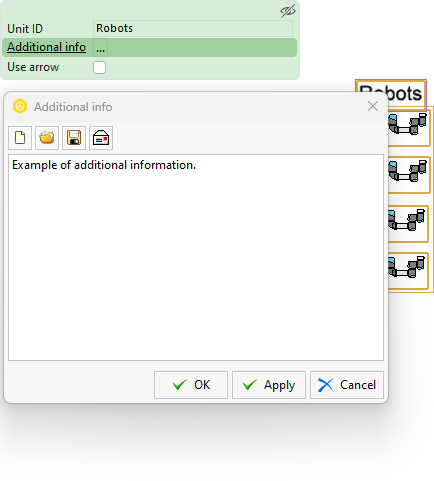Click the Cancel button

(347, 385)
